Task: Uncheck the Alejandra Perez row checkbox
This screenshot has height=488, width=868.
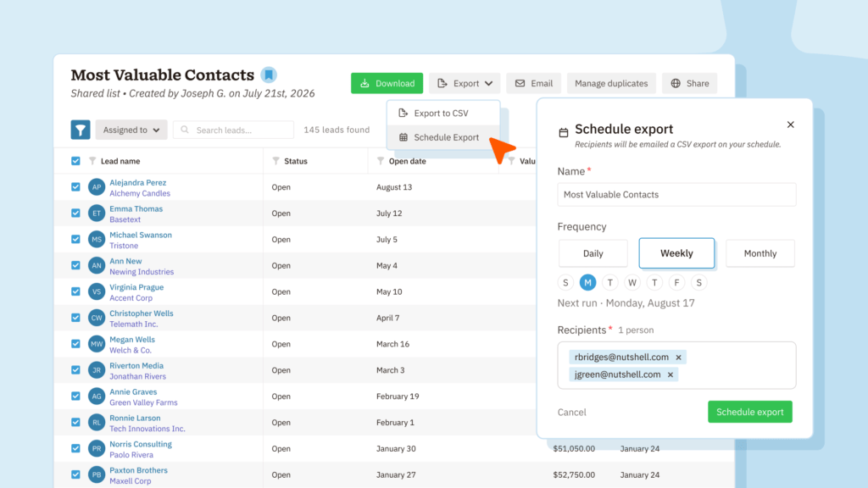Action: point(75,187)
